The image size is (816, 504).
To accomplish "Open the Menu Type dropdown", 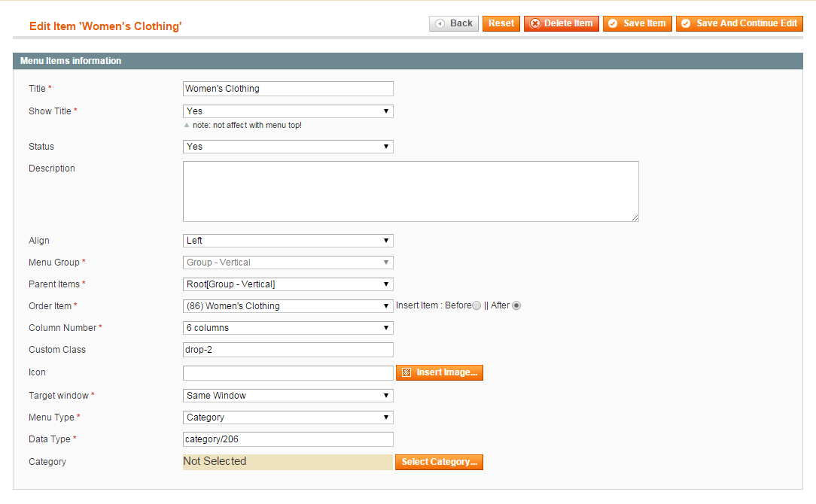I will 288,417.
